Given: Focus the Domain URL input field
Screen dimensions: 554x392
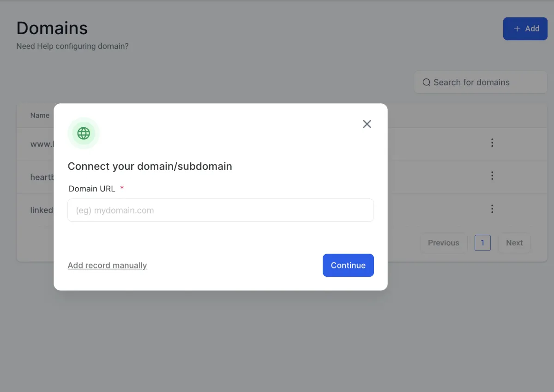Looking at the screenshot, I should 221,210.
